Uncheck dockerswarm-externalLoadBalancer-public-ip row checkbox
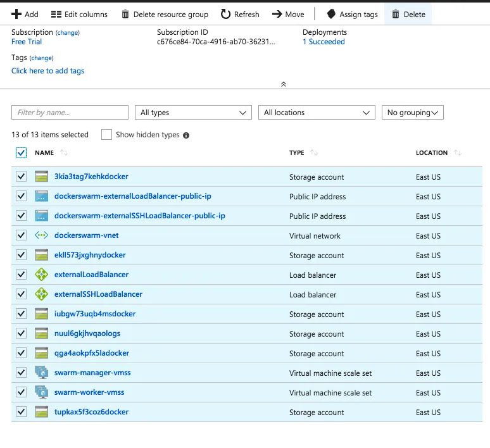Screen dimensions: 490x448 point(21,196)
